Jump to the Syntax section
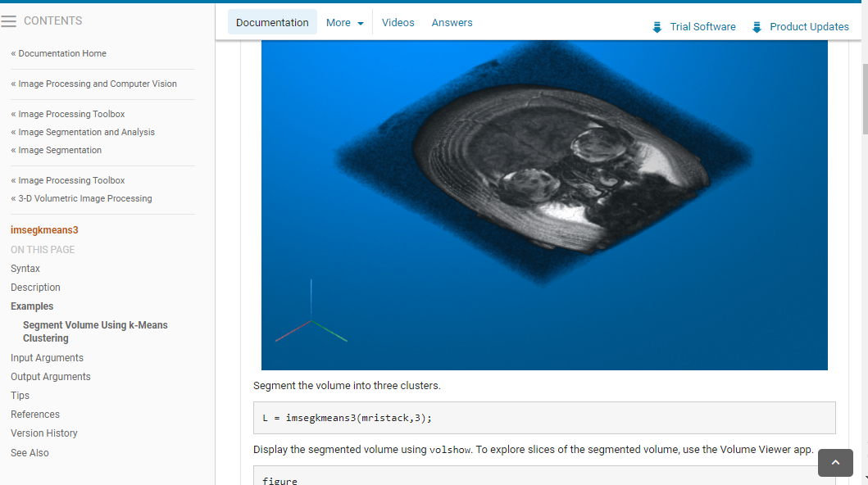The image size is (868, 485). [25, 268]
